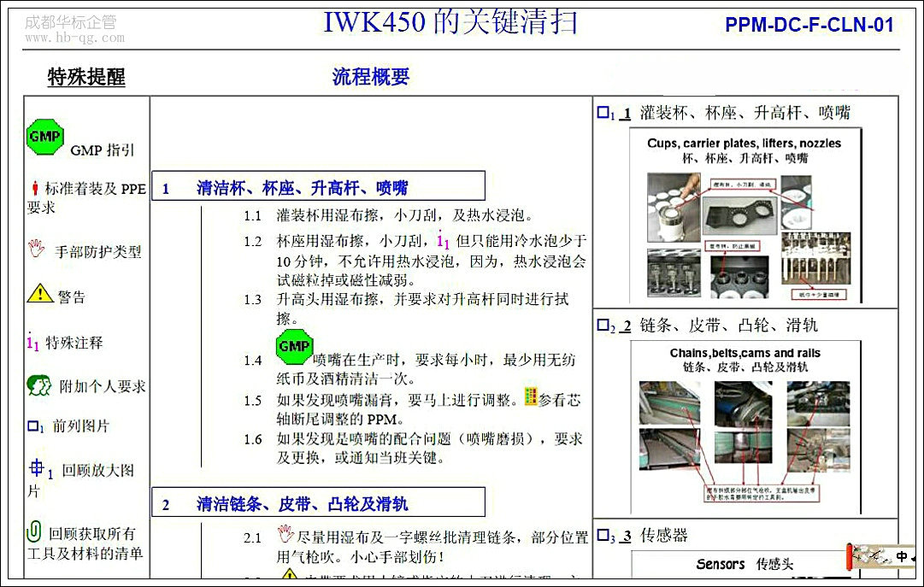Image resolution: width=924 pixels, height=587 pixels.
Task: Check the box beside 链条、皮带、凸轮、滑轨
Action: click(603, 326)
